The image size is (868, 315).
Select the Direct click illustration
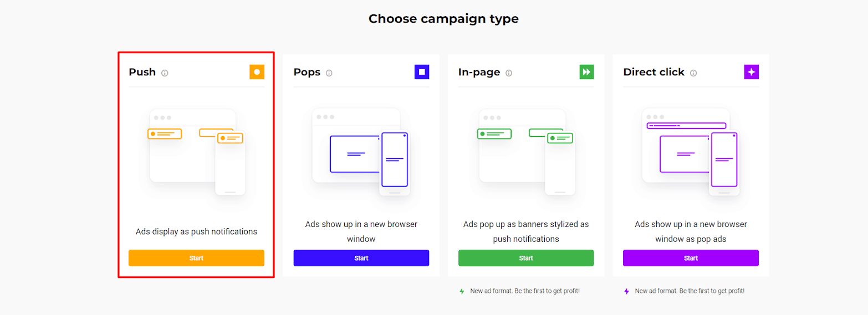[x=691, y=152]
